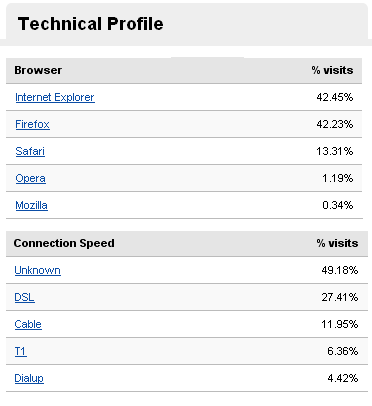Viewport: 372px width, 406px height.
Task: Click the % visits header above connections
Action: [x=337, y=243]
